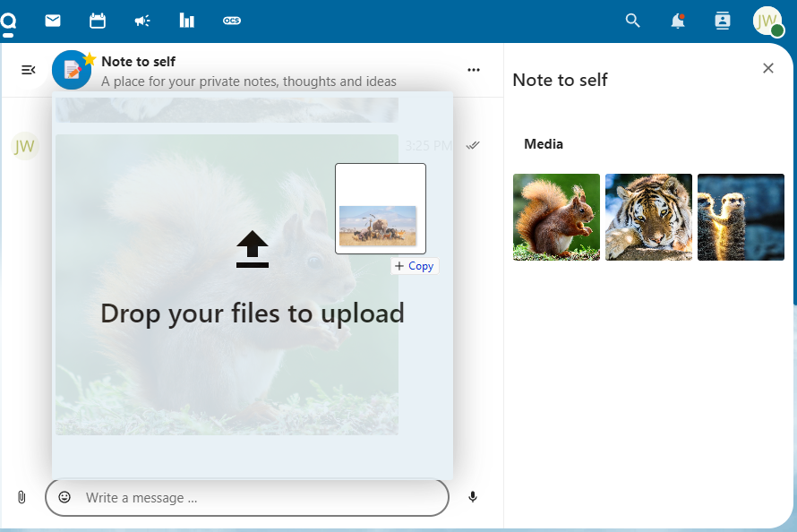Viewport: 797px width, 532px height.
Task: Open the tiger image in Media
Action: (648, 217)
